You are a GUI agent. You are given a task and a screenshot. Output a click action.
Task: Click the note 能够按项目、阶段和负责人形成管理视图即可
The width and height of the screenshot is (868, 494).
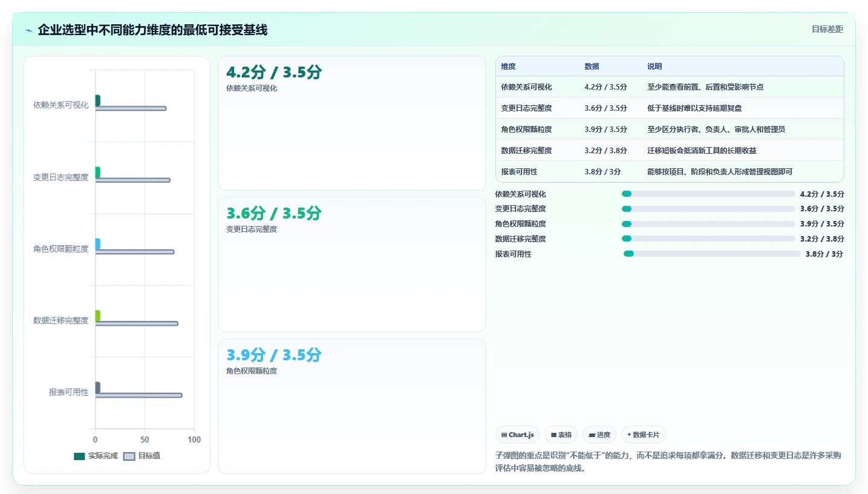(720, 171)
